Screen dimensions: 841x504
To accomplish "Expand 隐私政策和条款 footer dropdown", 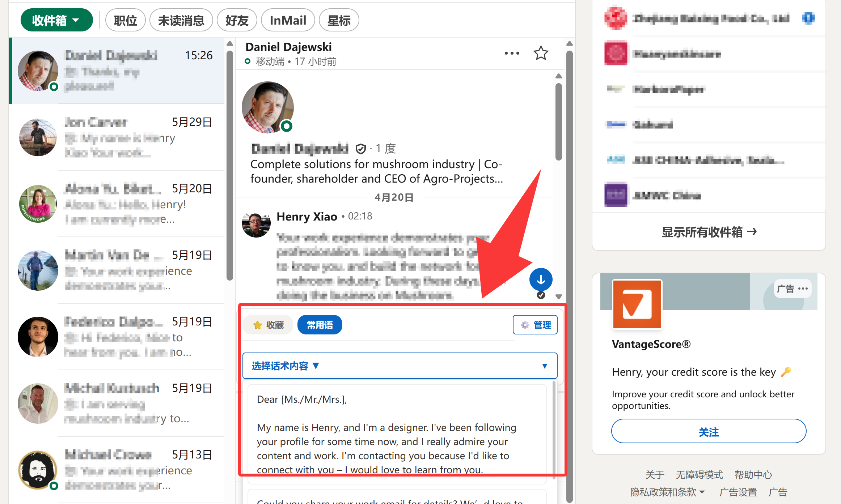I will click(x=667, y=492).
